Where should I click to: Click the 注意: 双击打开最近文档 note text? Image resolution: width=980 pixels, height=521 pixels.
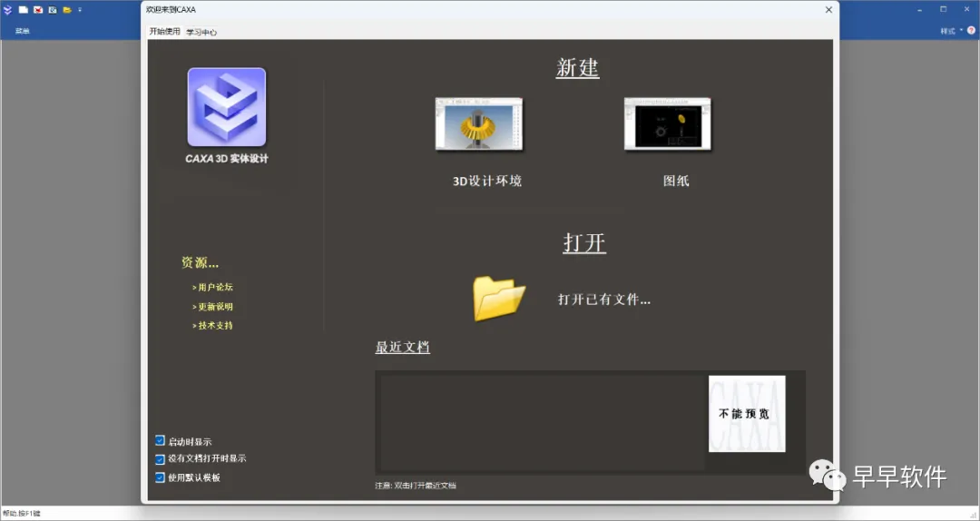coord(416,486)
